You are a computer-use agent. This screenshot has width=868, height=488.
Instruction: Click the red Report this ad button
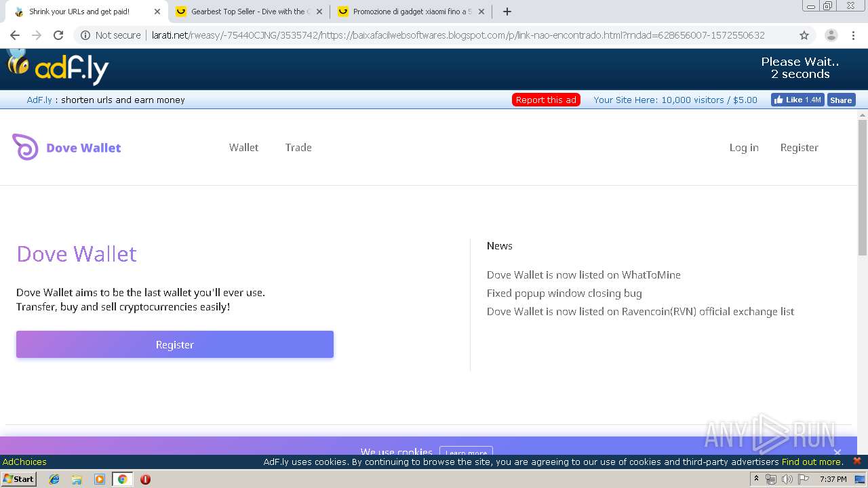546,100
